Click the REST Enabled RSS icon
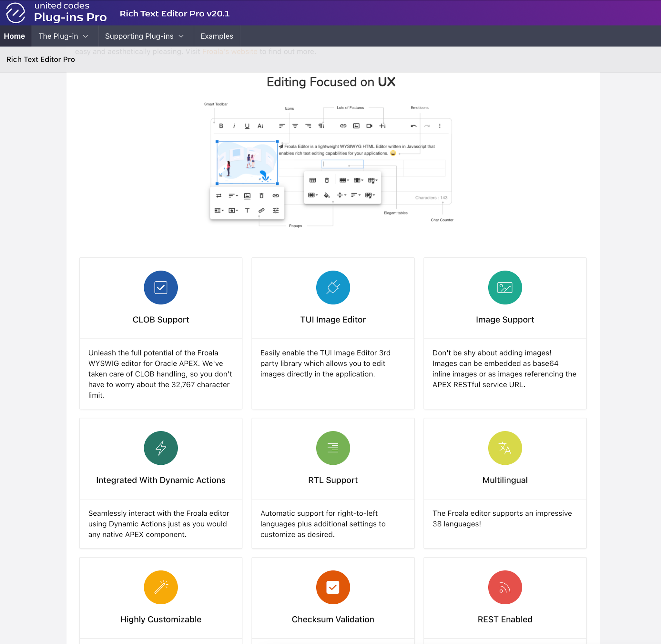Viewport: 661px width, 644px height. [505, 587]
